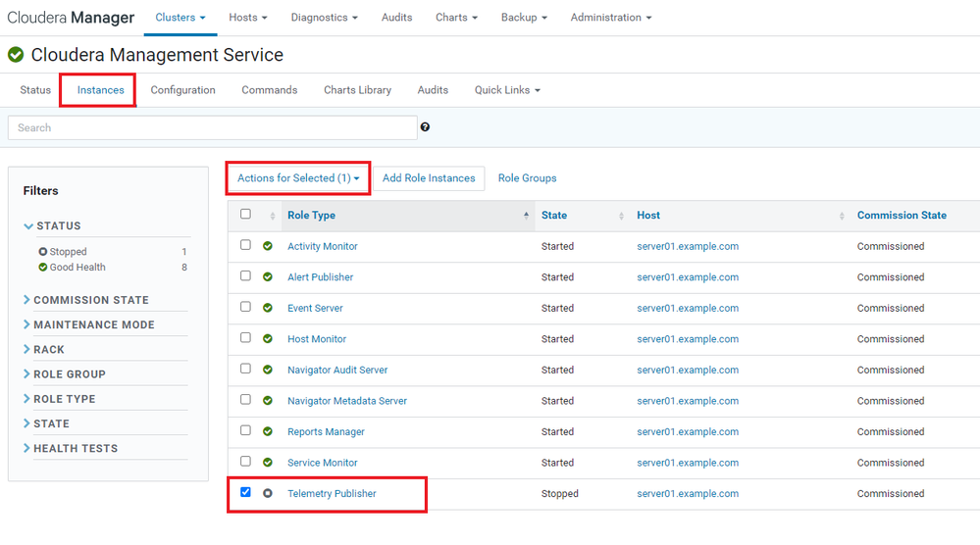Click the Good Health filter icon
This screenshot has width=980, height=545.
click(x=42, y=268)
